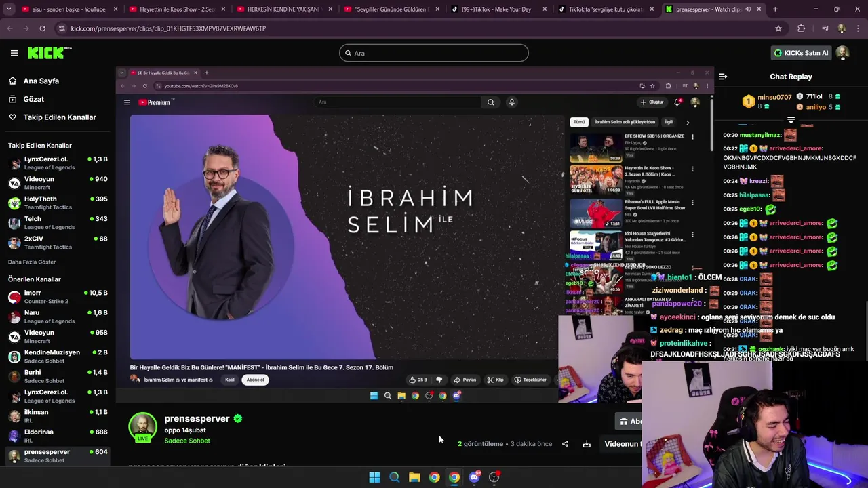Image resolution: width=868 pixels, height=488 pixels.
Task: Go back with the browser back arrow
Action: tap(10, 28)
